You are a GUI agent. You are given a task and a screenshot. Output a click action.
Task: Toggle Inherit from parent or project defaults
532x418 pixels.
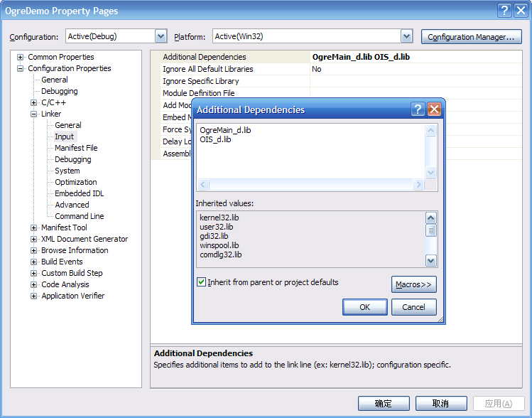click(202, 282)
